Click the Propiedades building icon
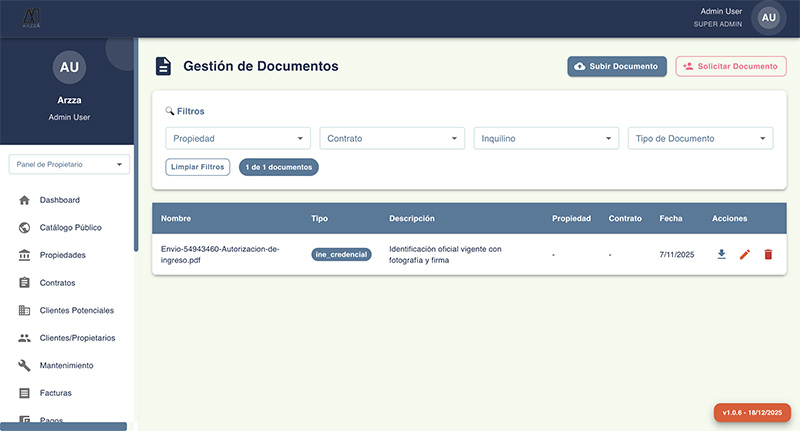This screenshot has height=431, width=800. tap(24, 255)
